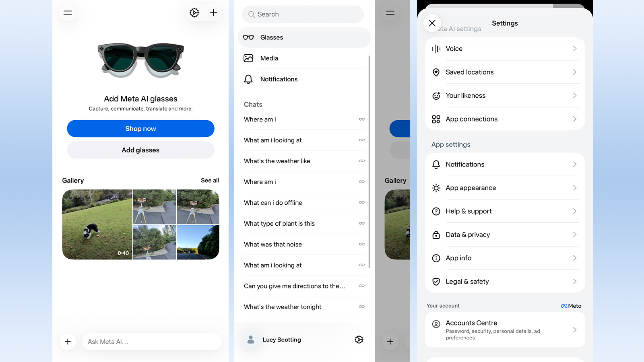Click glasses icon on 'What can i do offline' chat
The height and width of the screenshot is (362, 644).
point(362,203)
